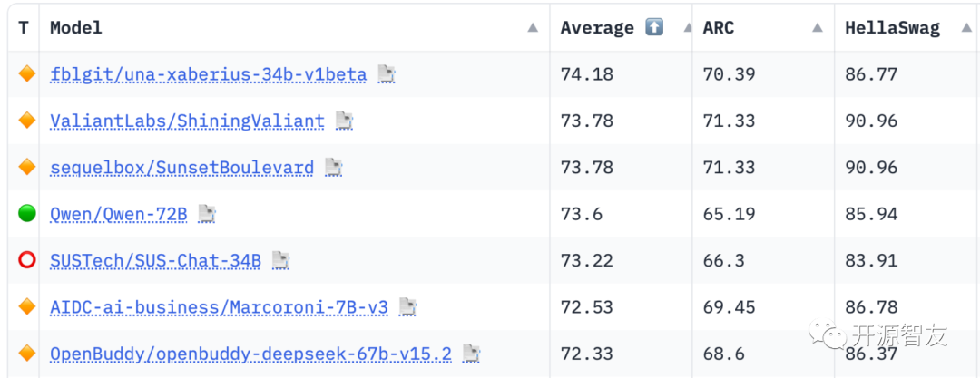The width and height of the screenshot is (980, 378).
Task: Click the document icon next to openbuddy-deepseek-67b-v15.2
Action: point(471,354)
